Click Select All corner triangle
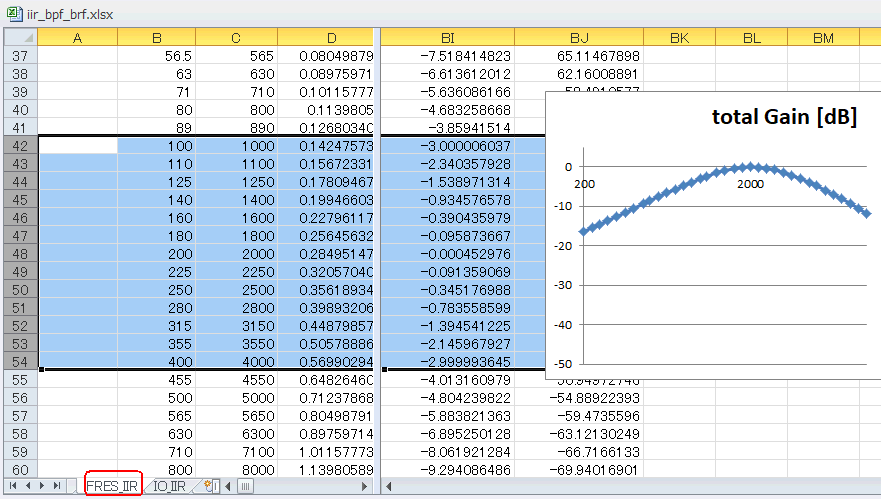The image size is (881, 499). pos(21,38)
